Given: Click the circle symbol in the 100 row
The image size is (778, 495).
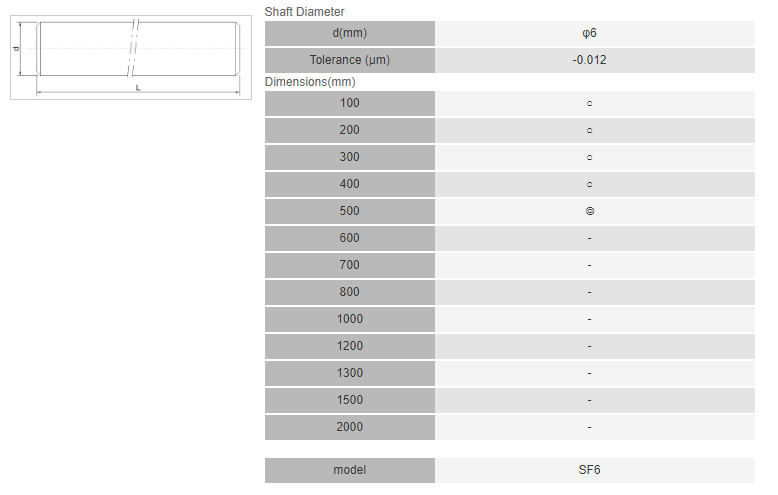Looking at the screenshot, I should pos(590,103).
